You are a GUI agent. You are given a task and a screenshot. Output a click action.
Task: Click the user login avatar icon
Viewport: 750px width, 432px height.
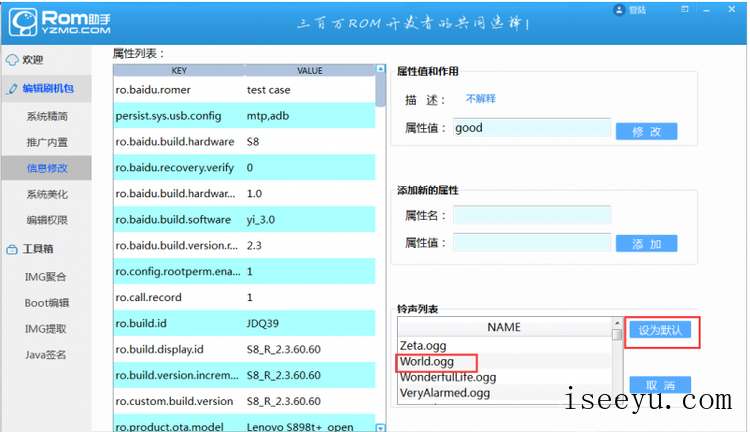[619, 10]
